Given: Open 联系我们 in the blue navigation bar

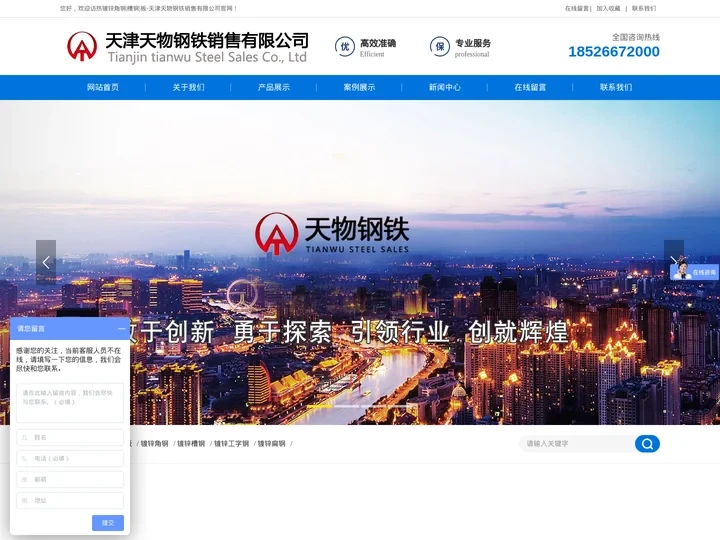Looking at the screenshot, I should 616,87.
